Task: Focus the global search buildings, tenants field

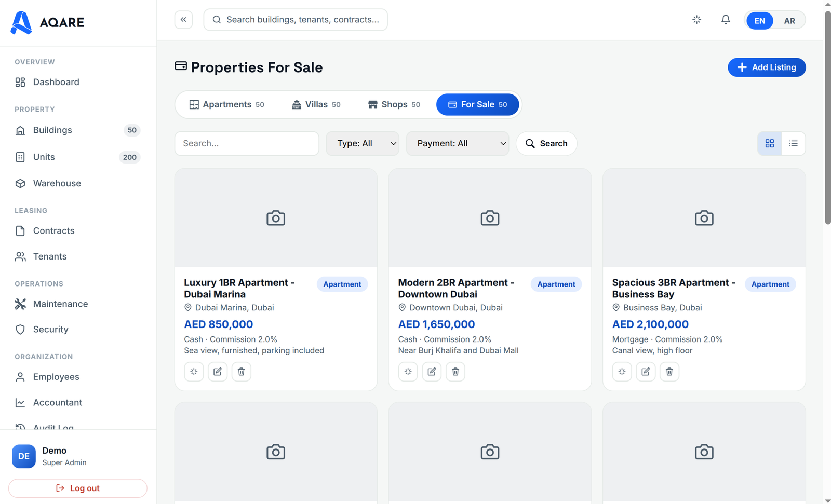Action: (x=296, y=20)
